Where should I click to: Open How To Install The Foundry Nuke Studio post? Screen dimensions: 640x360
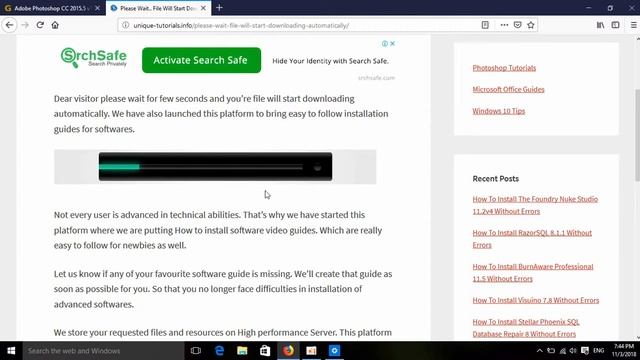coord(535,205)
